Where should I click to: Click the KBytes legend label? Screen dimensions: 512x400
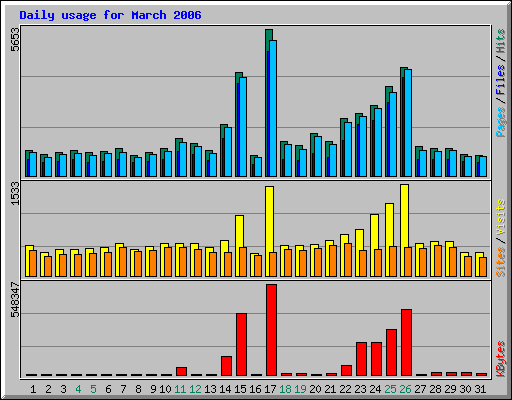coord(500,359)
